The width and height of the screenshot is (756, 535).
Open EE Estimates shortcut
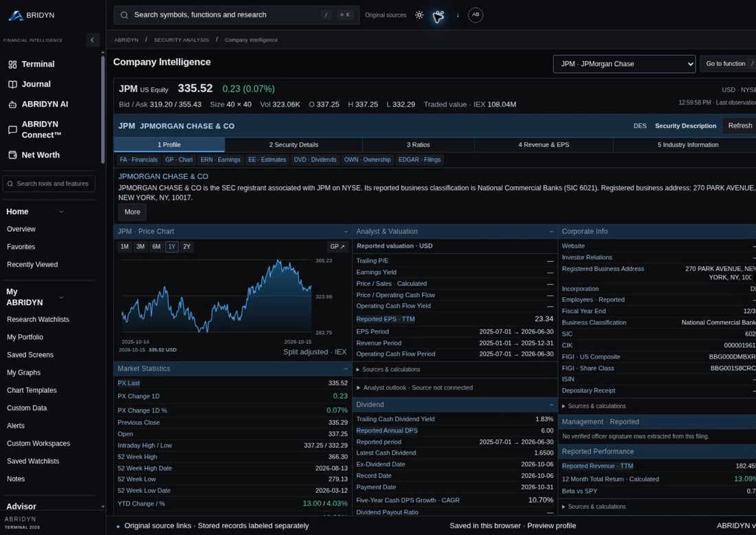pyautogui.click(x=267, y=160)
